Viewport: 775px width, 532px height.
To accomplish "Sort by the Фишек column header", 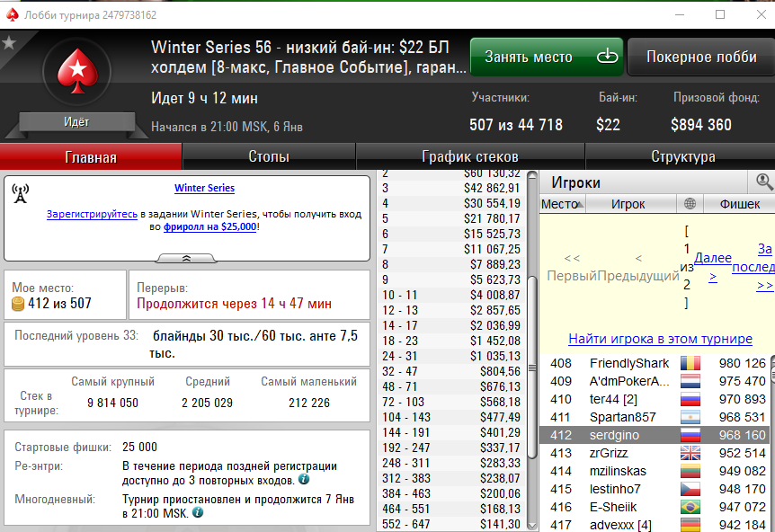I will pos(739,204).
